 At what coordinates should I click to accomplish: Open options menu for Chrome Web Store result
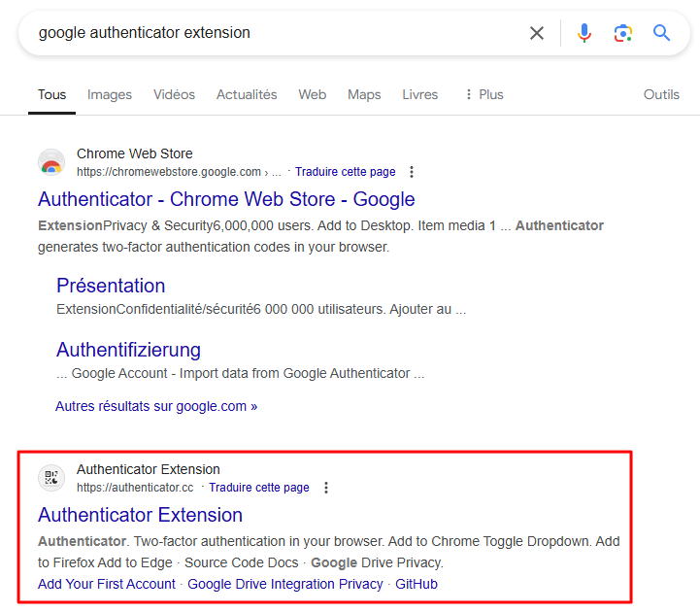412,172
